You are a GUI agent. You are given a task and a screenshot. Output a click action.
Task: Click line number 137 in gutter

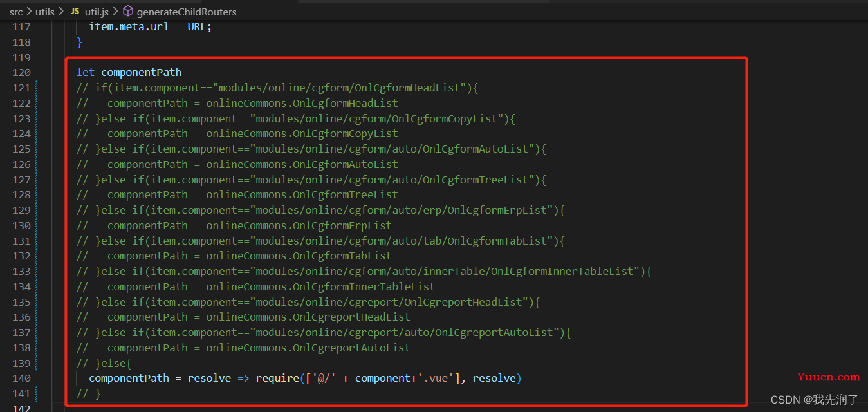[x=22, y=333]
